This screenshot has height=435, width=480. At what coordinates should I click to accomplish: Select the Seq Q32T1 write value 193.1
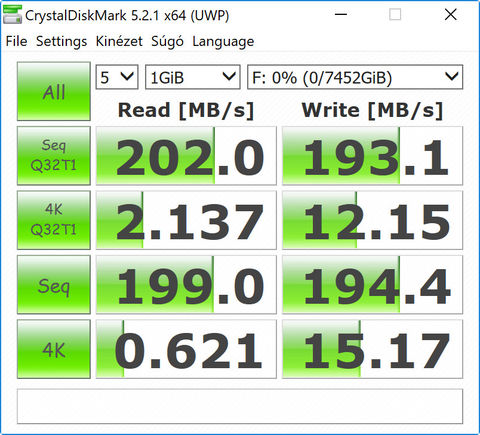point(372,156)
